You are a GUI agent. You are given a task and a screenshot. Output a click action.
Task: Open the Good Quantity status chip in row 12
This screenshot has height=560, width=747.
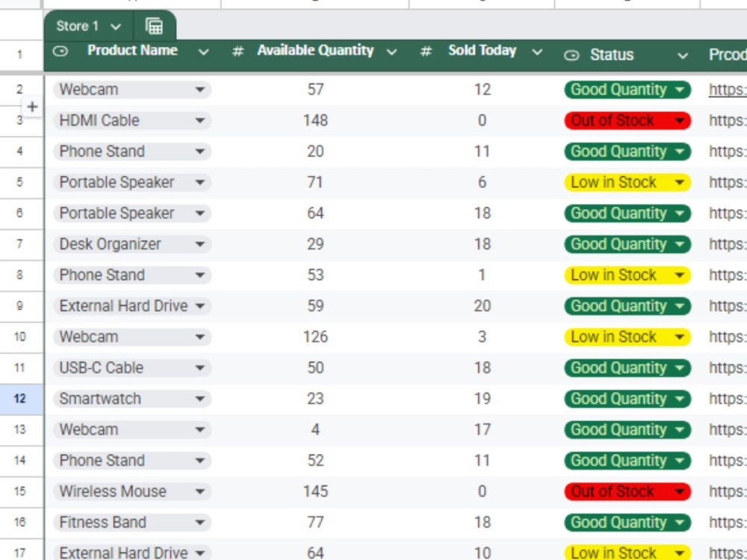pyautogui.click(x=627, y=399)
